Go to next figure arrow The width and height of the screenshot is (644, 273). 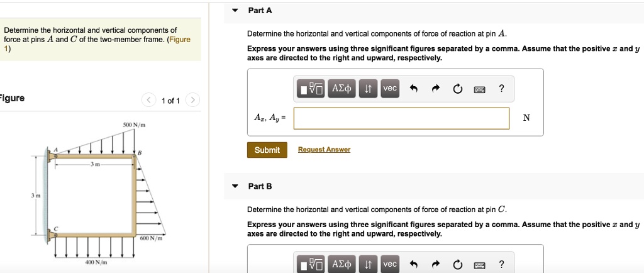point(192,100)
